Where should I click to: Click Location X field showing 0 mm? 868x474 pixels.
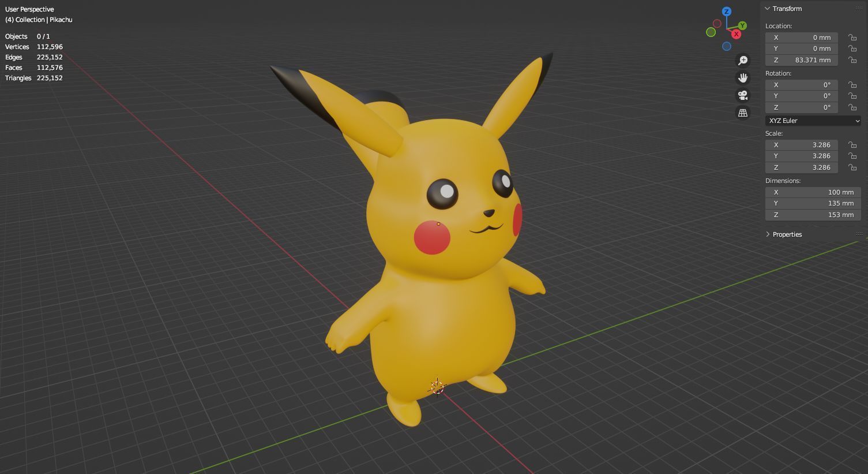pyautogui.click(x=802, y=38)
